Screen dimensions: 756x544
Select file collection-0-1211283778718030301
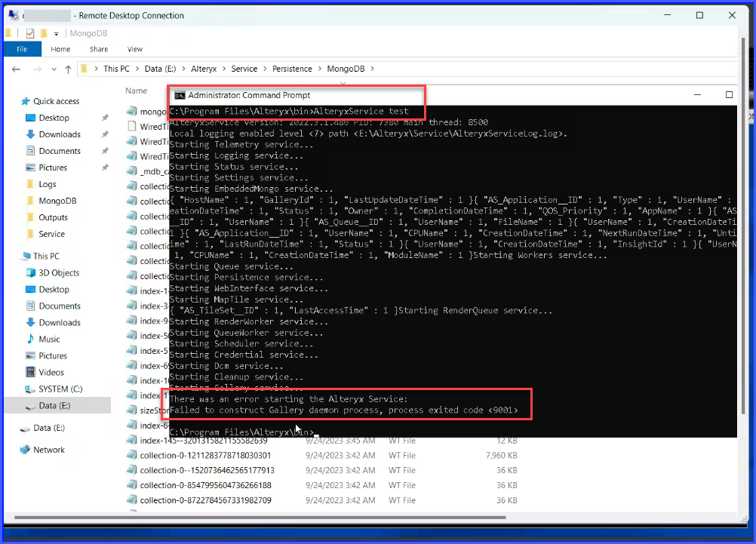205,455
